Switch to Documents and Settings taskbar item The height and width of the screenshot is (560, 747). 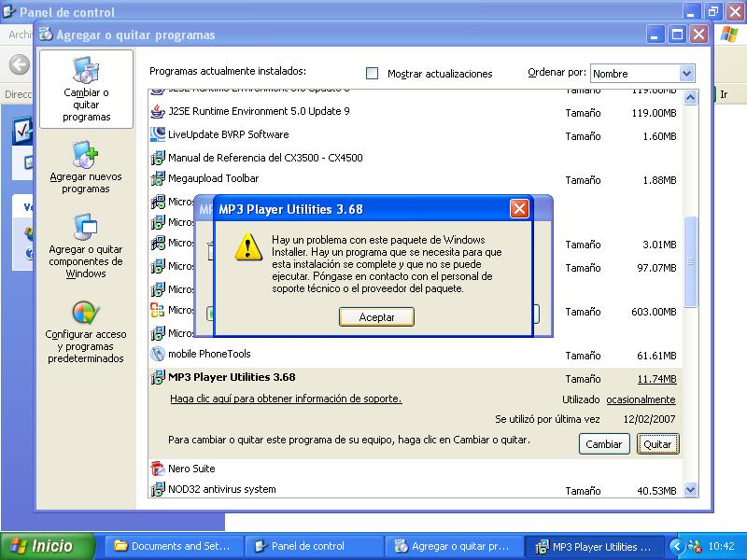[x=174, y=547]
